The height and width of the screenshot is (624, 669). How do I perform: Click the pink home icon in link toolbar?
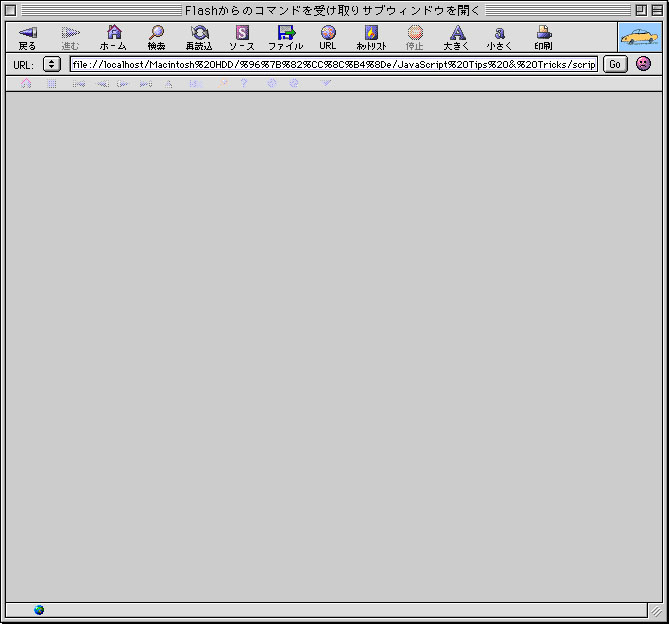click(x=26, y=83)
